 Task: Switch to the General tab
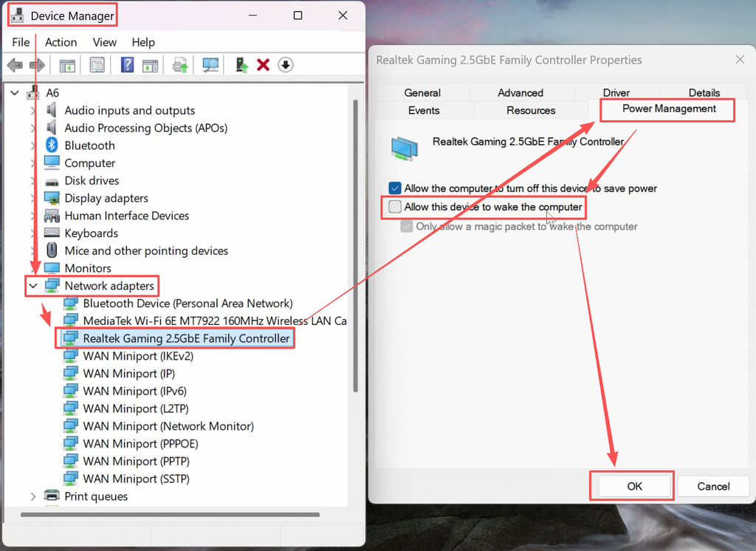click(422, 92)
